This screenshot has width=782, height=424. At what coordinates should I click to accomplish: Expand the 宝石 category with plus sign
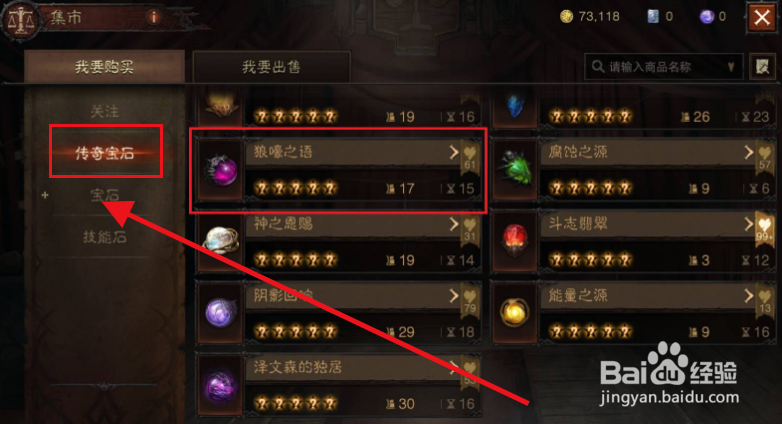[45, 195]
